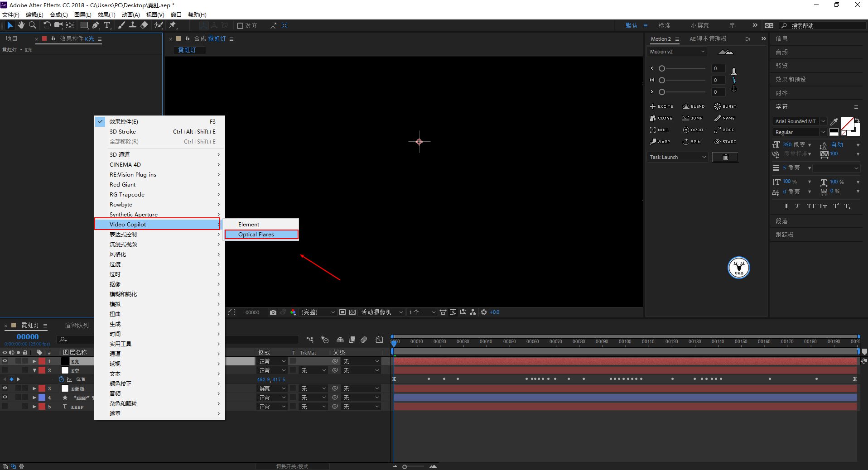The width and height of the screenshot is (868, 470).
Task: Select the Zoom magnifier tool
Action: [33, 25]
